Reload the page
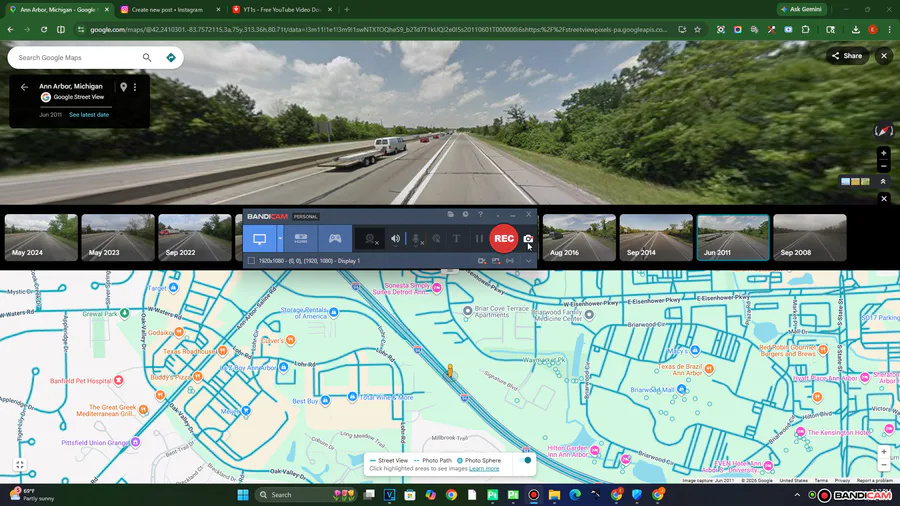900x506 pixels. 44,29
